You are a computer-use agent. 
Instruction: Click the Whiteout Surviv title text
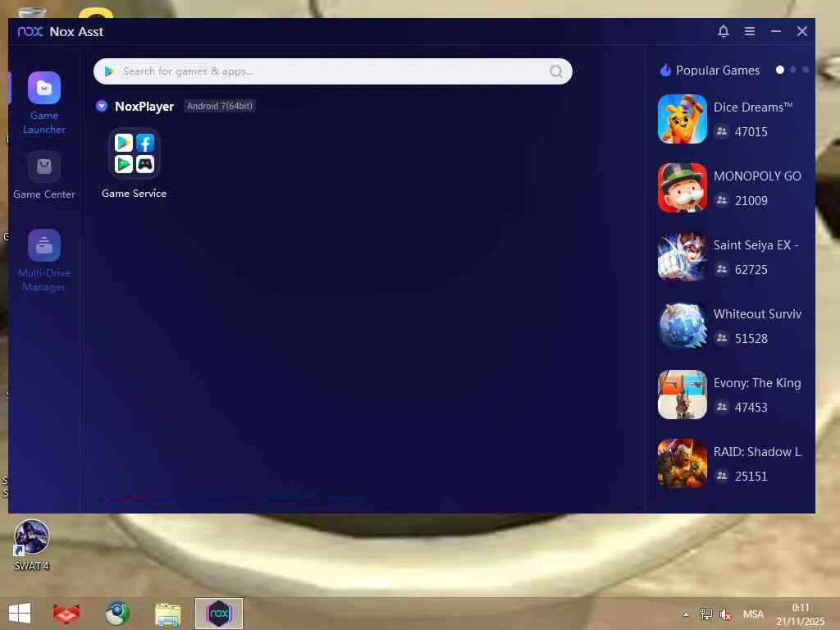coord(757,314)
